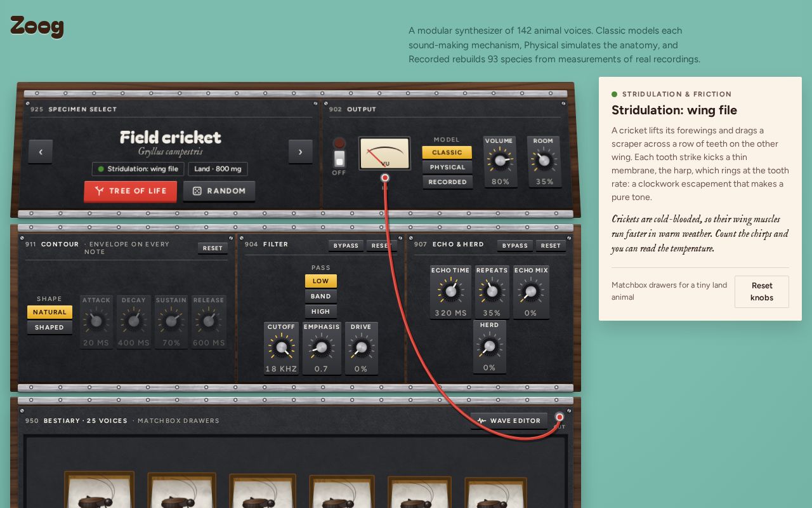Set filter pass to High
Screen dimensions: 812x508
click(321, 311)
